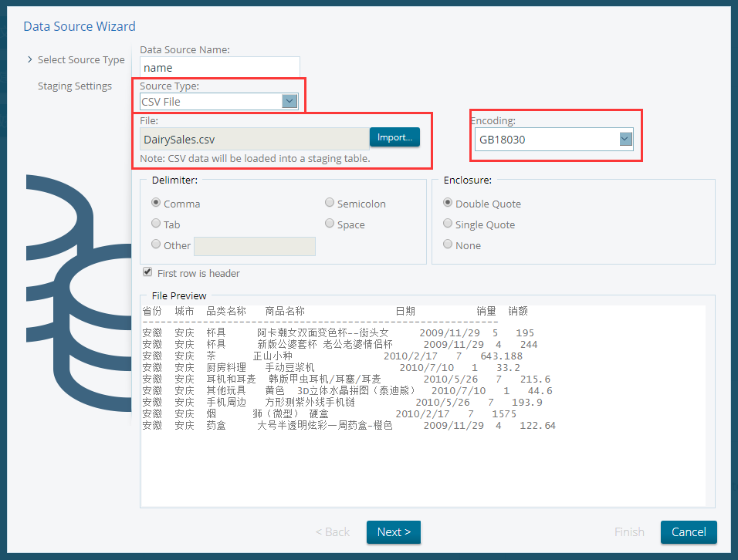Click the < Back button
This screenshot has height=560, width=738.
(x=332, y=531)
